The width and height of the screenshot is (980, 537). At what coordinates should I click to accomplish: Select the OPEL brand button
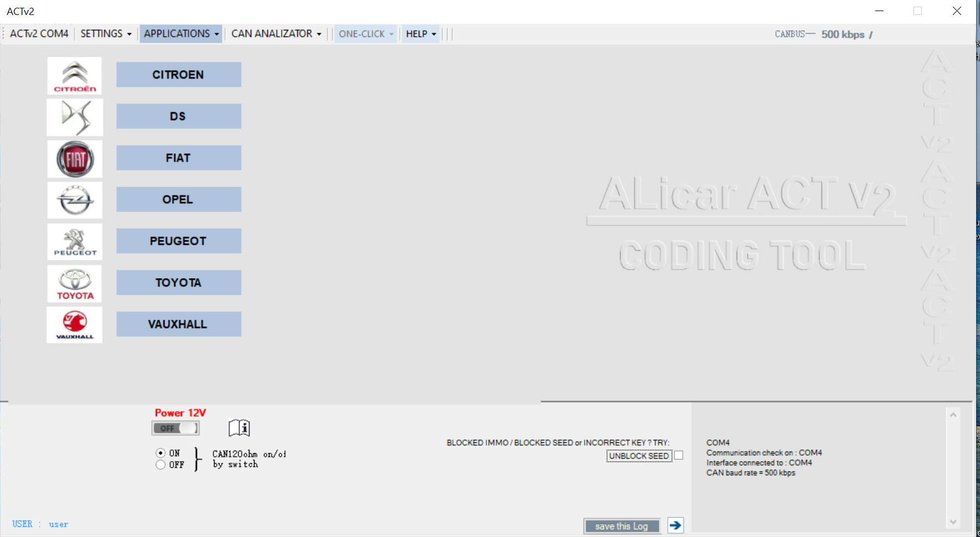coord(179,200)
